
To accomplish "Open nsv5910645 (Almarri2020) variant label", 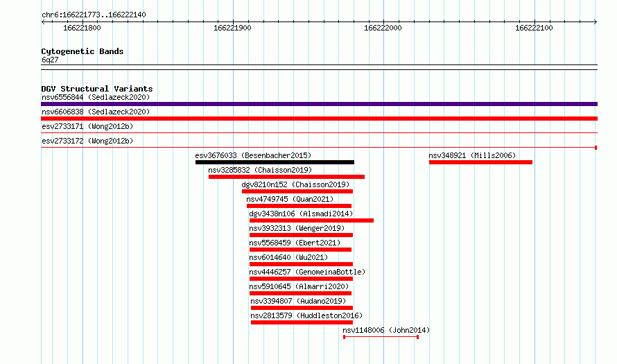I will coord(299,286).
